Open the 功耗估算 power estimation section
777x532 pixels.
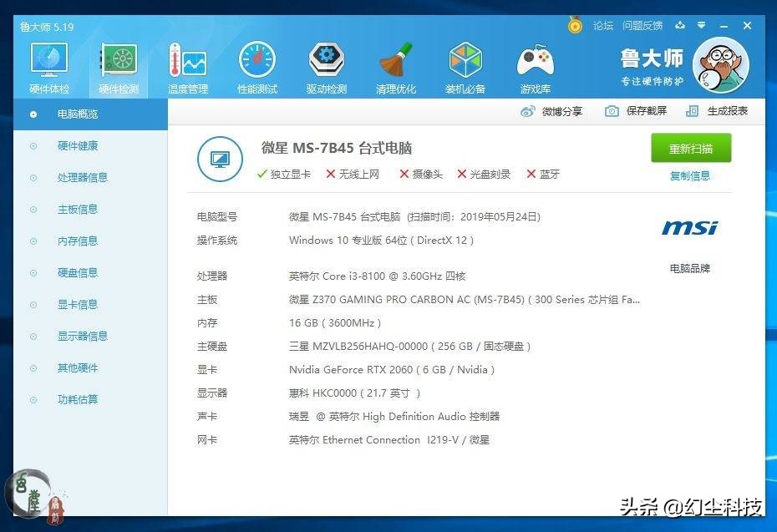point(79,399)
